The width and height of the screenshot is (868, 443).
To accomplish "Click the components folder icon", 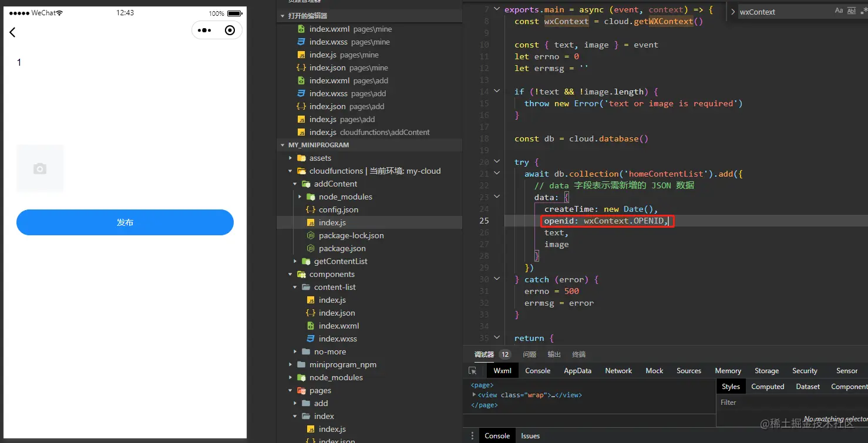I will pos(301,274).
